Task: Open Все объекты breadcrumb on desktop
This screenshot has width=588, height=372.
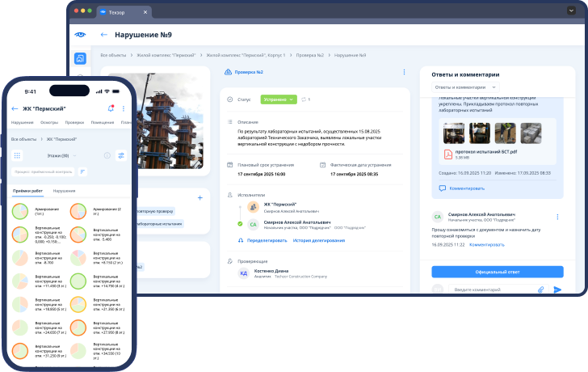Action: pos(113,55)
